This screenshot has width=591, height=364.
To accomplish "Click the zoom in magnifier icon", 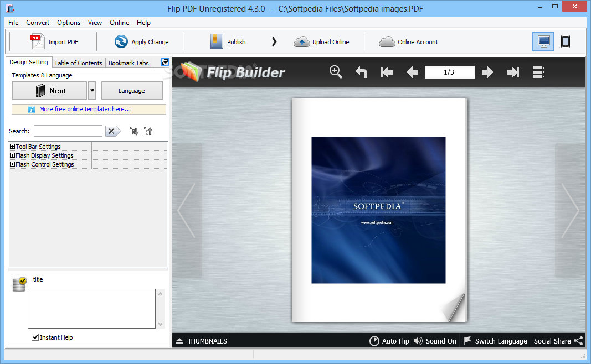I will [336, 72].
